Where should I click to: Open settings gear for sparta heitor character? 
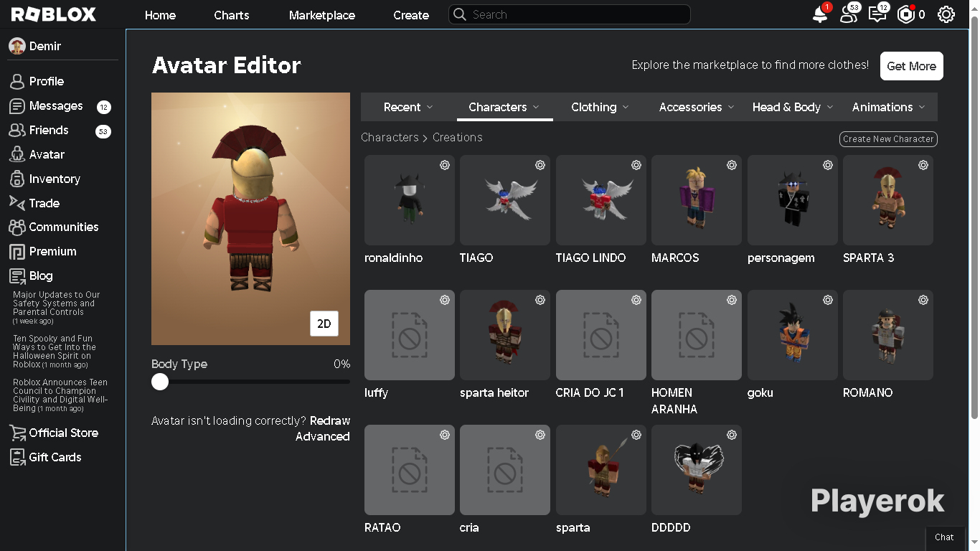tap(540, 300)
